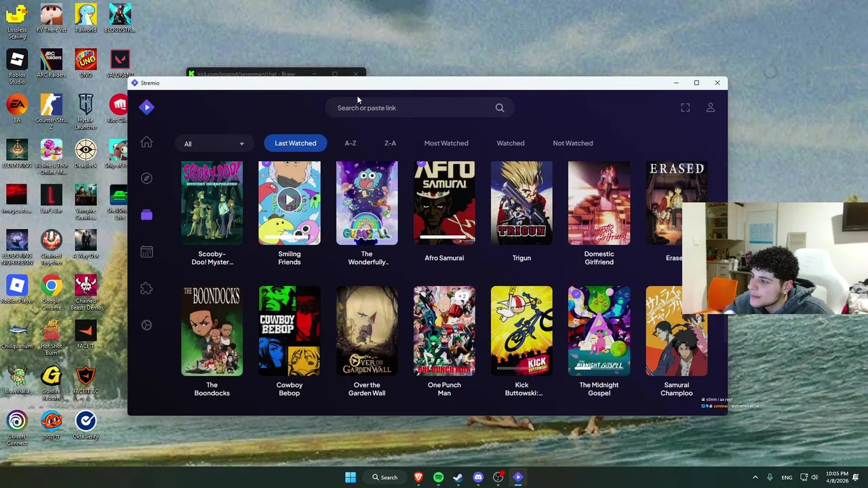Open The Midnight Gospel poster
868x488 pixels.
(599, 331)
